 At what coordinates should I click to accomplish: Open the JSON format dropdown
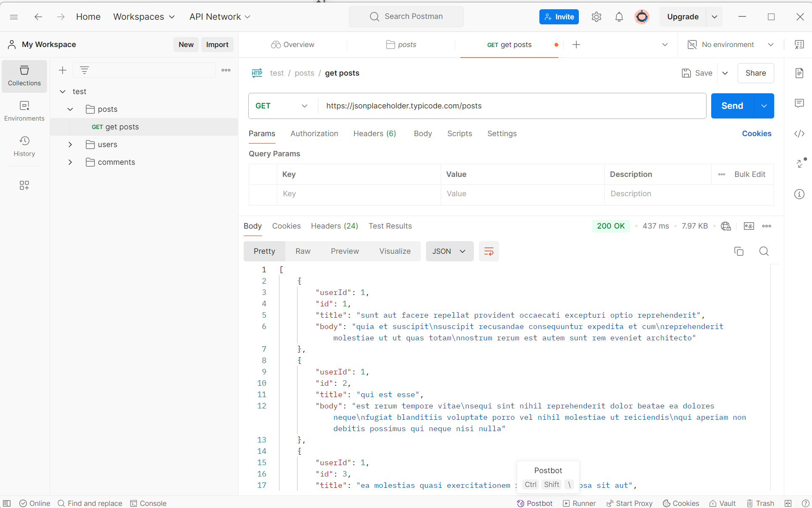click(x=449, y=251)
